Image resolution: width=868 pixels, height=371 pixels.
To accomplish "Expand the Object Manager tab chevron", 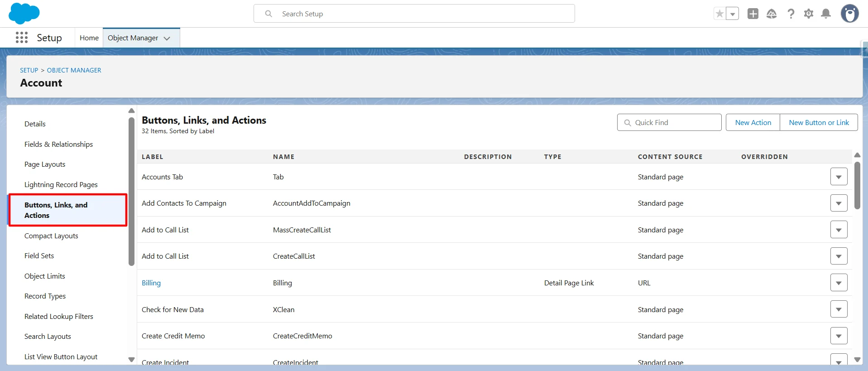I will coord(167,39).
